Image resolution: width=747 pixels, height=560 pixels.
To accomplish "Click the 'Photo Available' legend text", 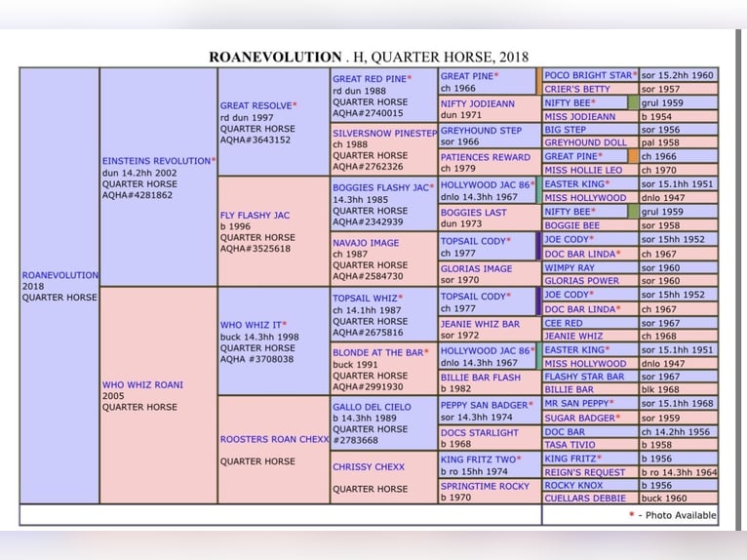I will click(x=681, y=515).
